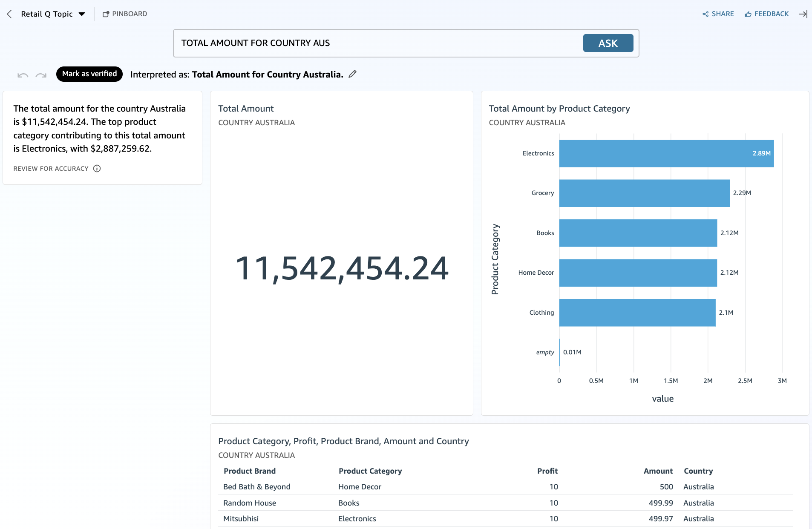The image size is (812, 529).
Task: Open the Feedback thumbs-up option
Action: [x=766, y=14]
